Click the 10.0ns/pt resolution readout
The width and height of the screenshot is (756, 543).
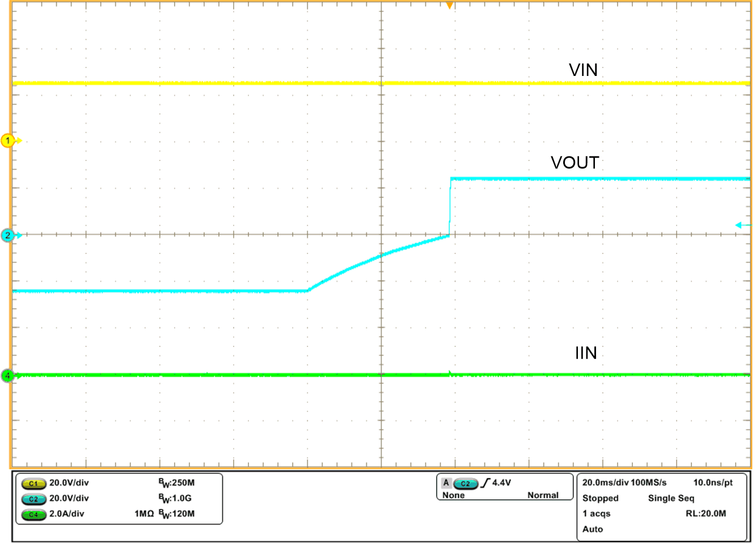pyautogui.click(x=713, y=482)
